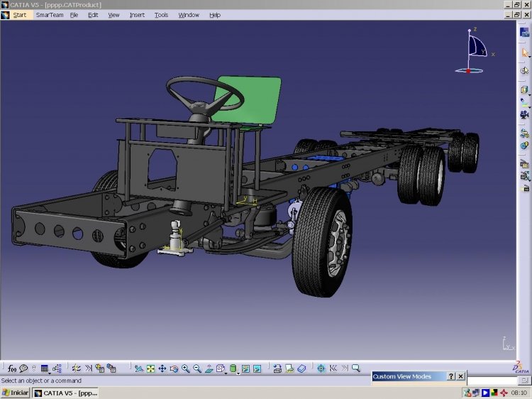Activate the Rotate view icon
Image resolution: width=532 pixels, height=399 pixels.
click(174, 368)
